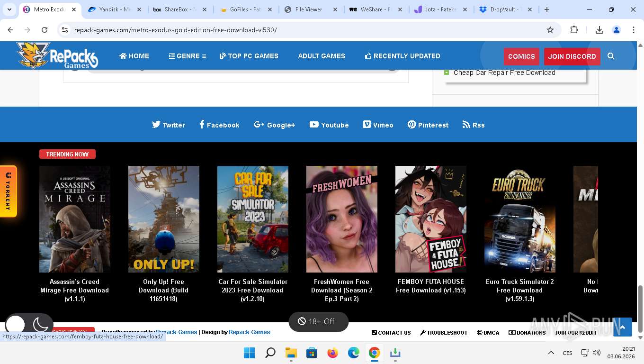Open a new browser tab
Image resolution: width=644 pixels, height=364 pixels.
coord(547,9)
